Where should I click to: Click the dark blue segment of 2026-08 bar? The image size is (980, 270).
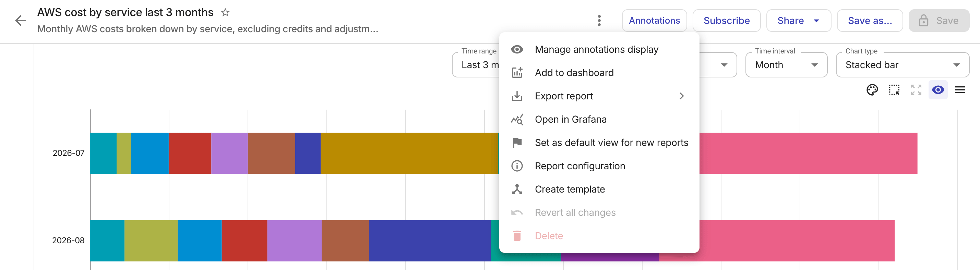pos(430,241)
